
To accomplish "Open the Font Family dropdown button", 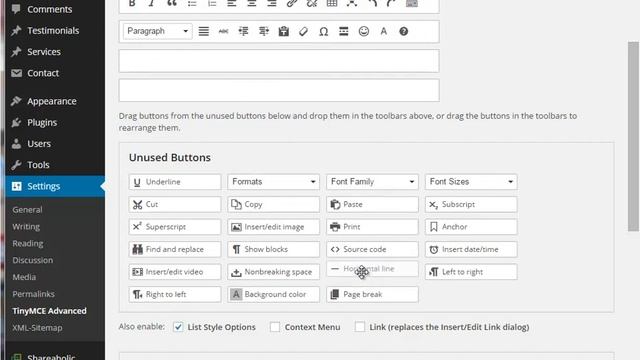I will [x=372, y=182].
